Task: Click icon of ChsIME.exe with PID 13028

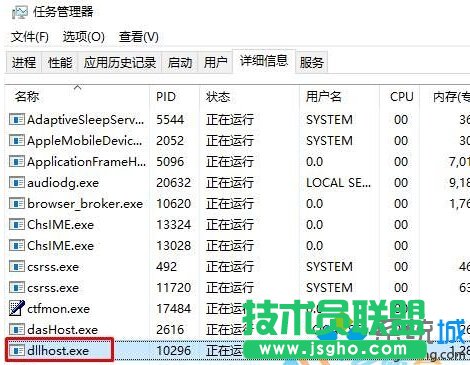Action: 17,245
